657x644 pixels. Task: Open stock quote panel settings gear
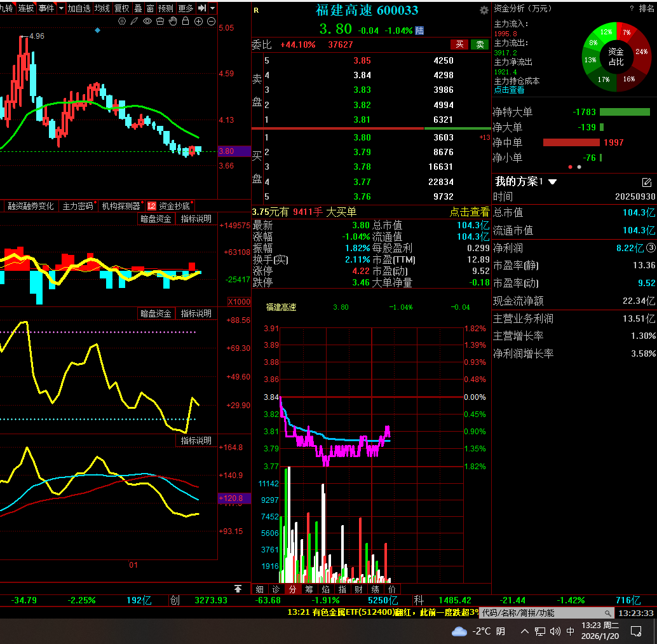(484, 10)
